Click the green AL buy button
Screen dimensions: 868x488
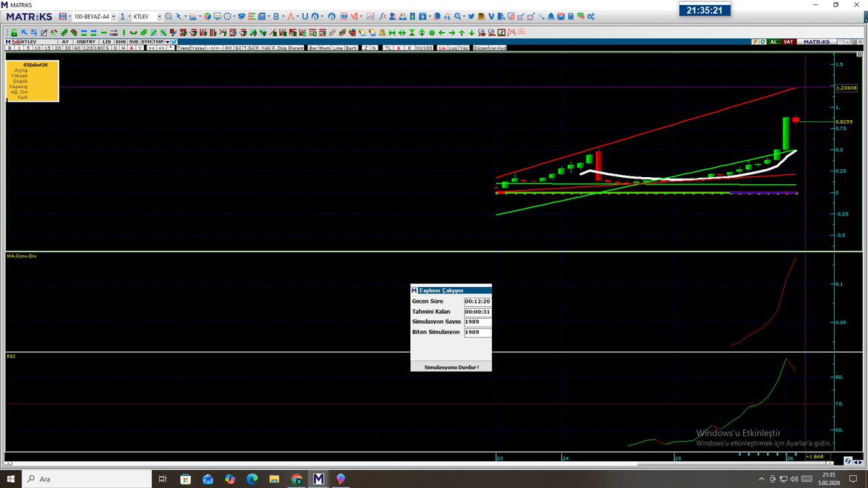click(x=773, y=42)
